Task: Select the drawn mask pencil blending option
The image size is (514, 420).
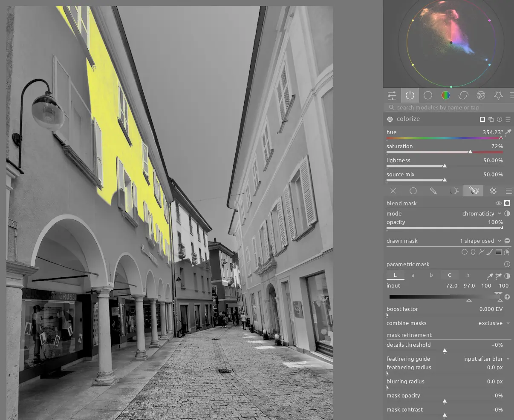Action: (433, 191)
